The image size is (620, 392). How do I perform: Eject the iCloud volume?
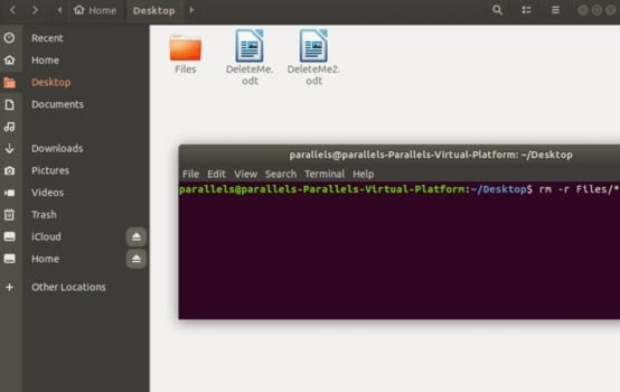coord(136,237)
